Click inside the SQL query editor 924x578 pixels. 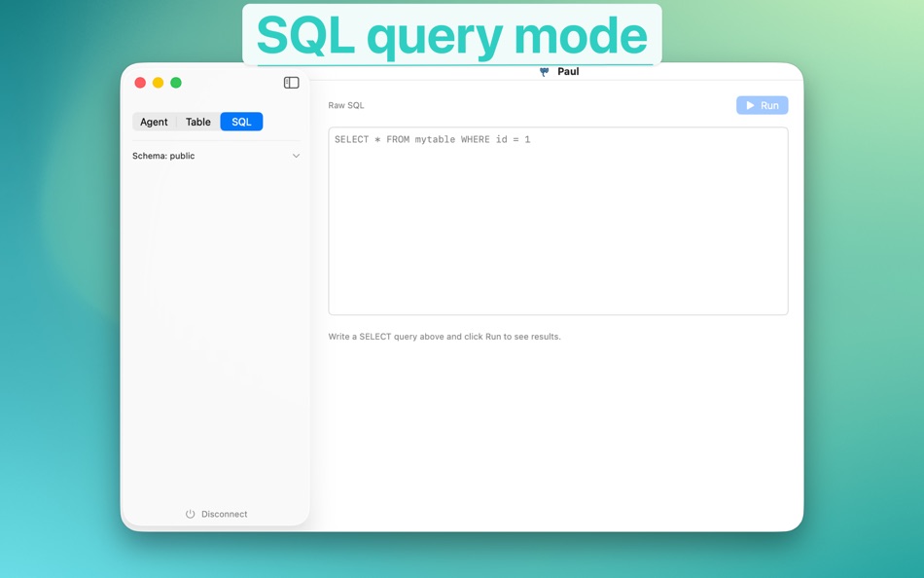click(x=558, y=220)
